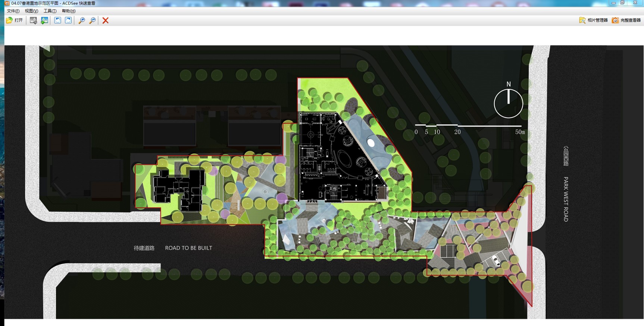Click the ACDSee icon in the title bar

pyautogui.click(x=7, y=3)
